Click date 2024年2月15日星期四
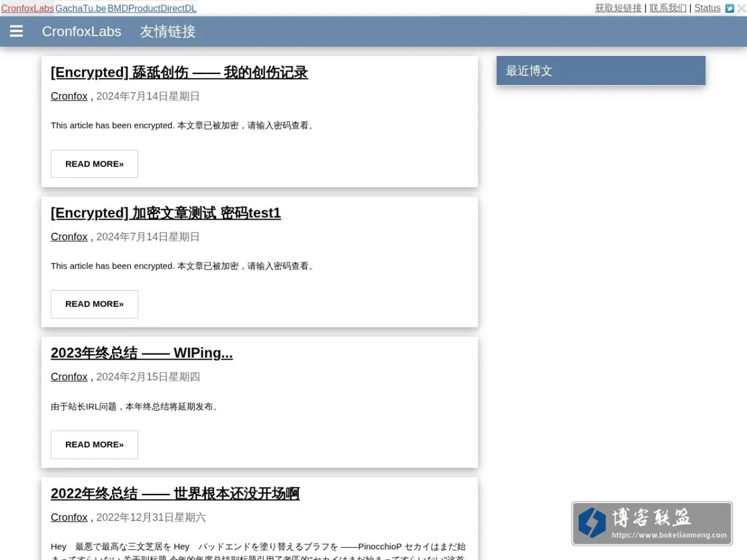747x560 pixels. pos(148,377)
